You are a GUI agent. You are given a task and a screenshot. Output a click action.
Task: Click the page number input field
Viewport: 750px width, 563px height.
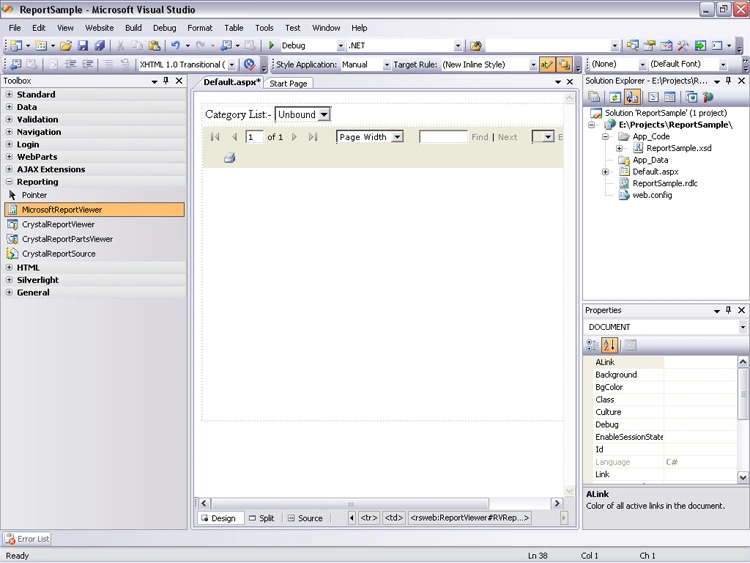(254, 137)
